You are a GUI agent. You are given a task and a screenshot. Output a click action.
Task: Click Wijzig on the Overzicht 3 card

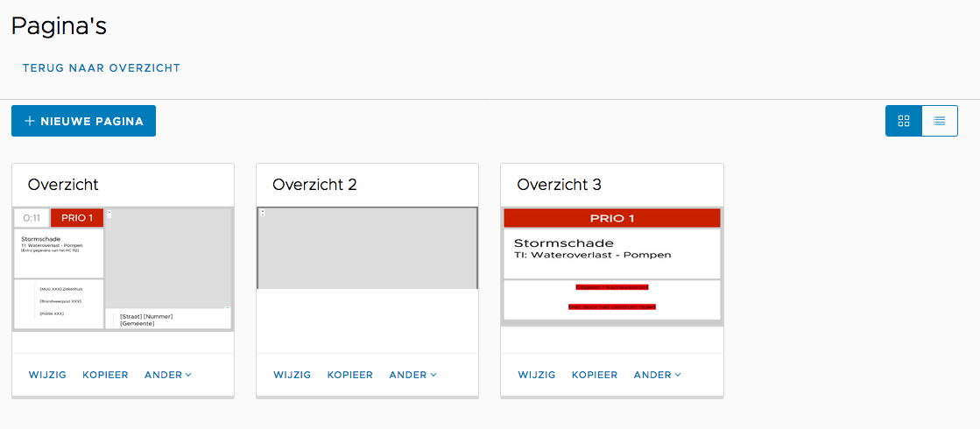click(x=536, y=375)
